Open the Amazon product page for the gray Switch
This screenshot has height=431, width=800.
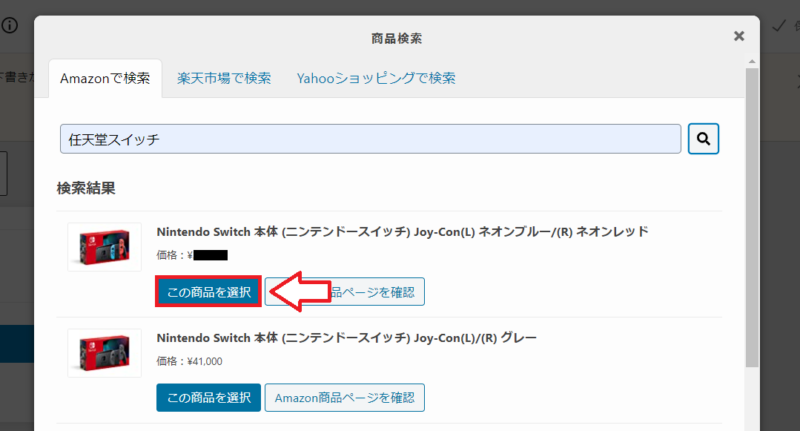[345, 398]
